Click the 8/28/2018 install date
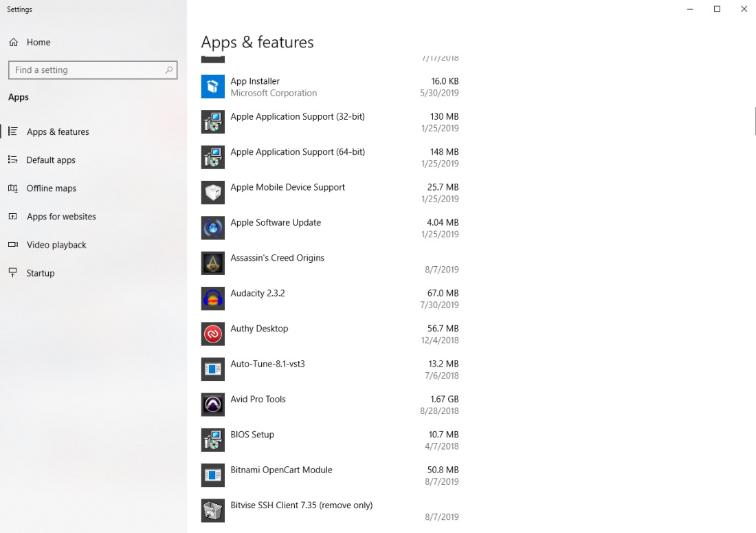This screenshot has height=533, width=756. pyautogui.click(x=439, y=411)
